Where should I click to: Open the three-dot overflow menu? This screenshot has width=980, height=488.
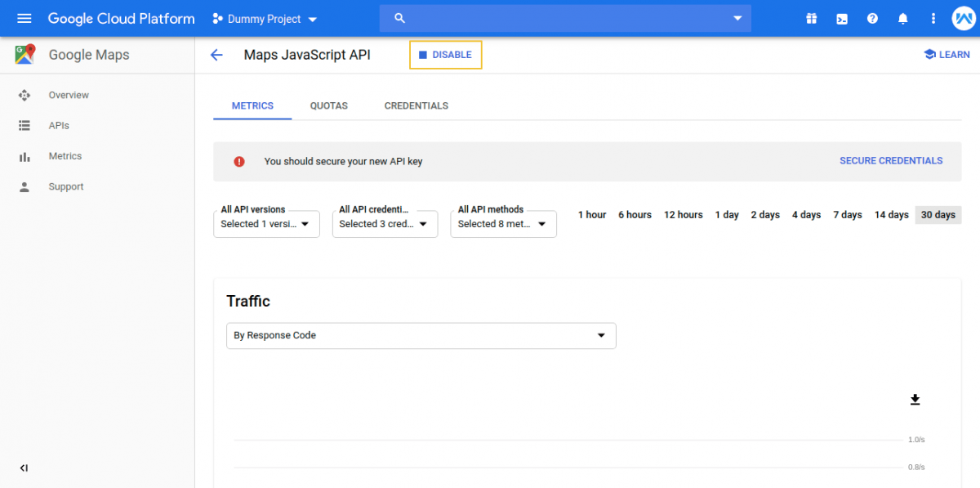tap(933, 18)
